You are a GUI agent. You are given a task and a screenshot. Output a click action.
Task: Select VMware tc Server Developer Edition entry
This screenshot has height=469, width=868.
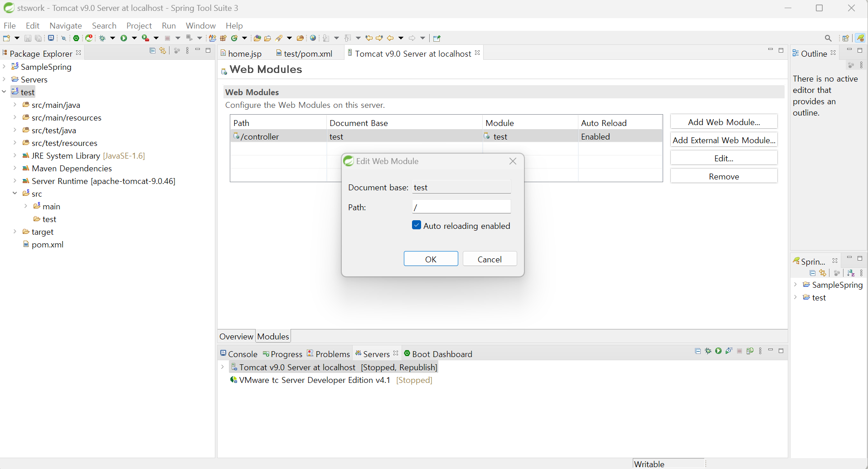331,380
